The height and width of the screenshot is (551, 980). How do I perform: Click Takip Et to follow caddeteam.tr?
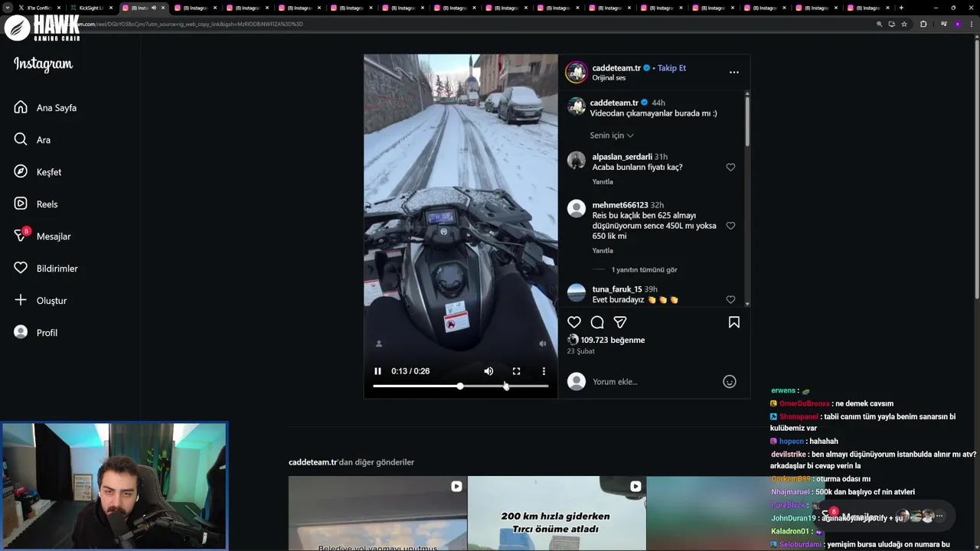(671, 68)
